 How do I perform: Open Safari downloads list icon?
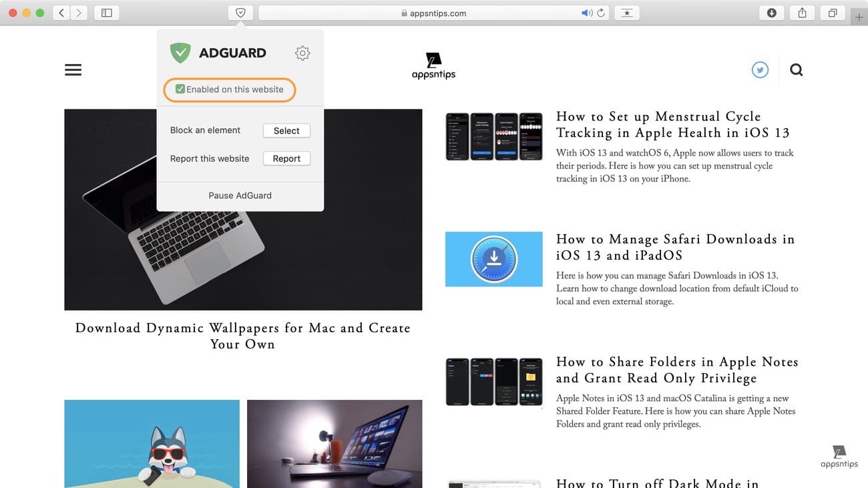click(771, 12)
